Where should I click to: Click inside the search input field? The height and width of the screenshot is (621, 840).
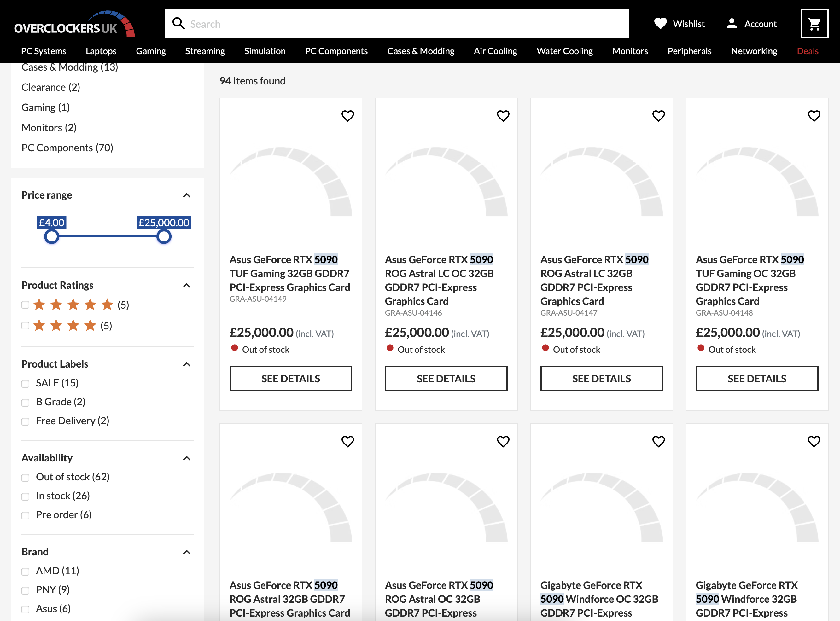pos(376,23)
